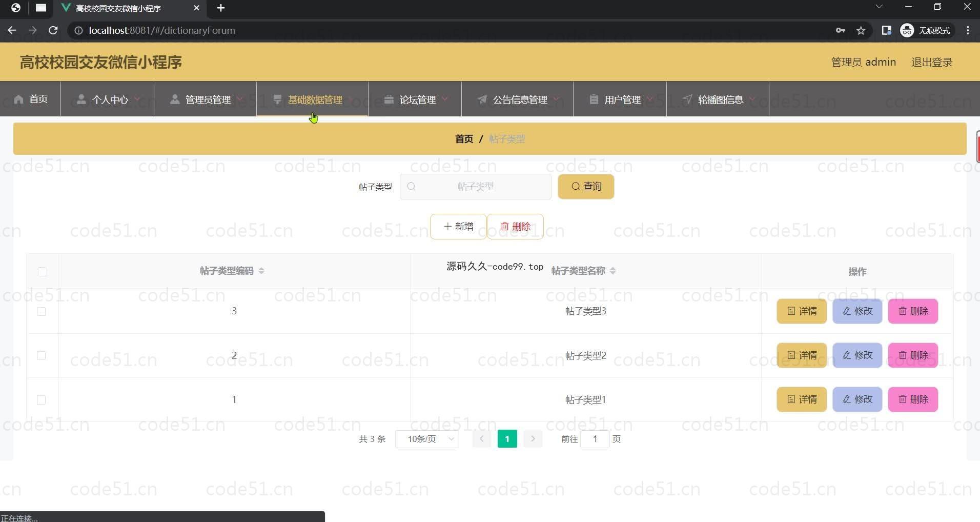
Task: Sort by 帖子类型编码 column sort arrows
Action: (261, 271)
